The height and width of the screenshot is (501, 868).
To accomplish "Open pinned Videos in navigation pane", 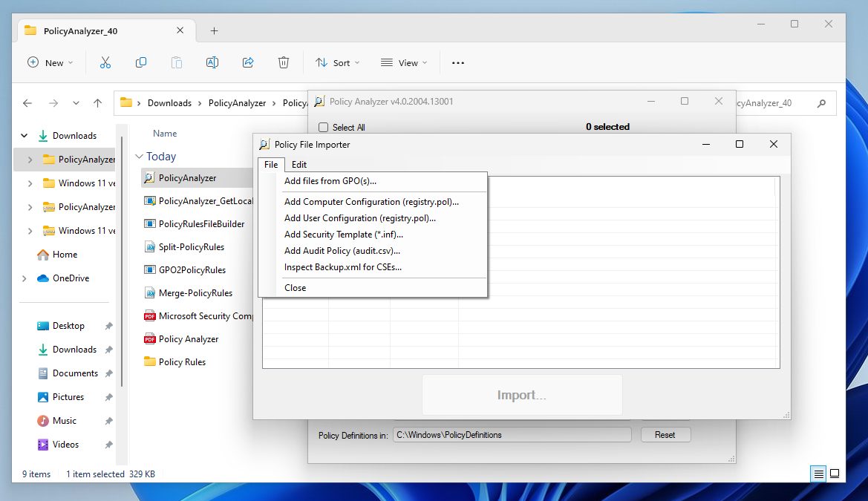I will point(58,445).
